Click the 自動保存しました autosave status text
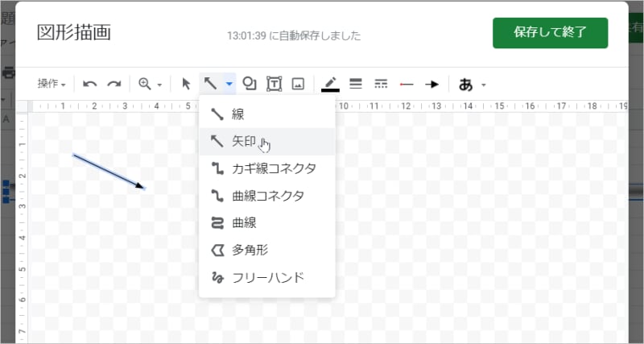The height and width of the screenshot is (344, 644). (294, 36)
